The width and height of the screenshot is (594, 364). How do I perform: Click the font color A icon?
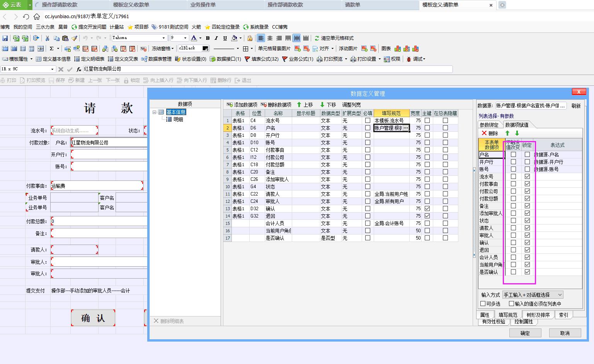point(194,38)
